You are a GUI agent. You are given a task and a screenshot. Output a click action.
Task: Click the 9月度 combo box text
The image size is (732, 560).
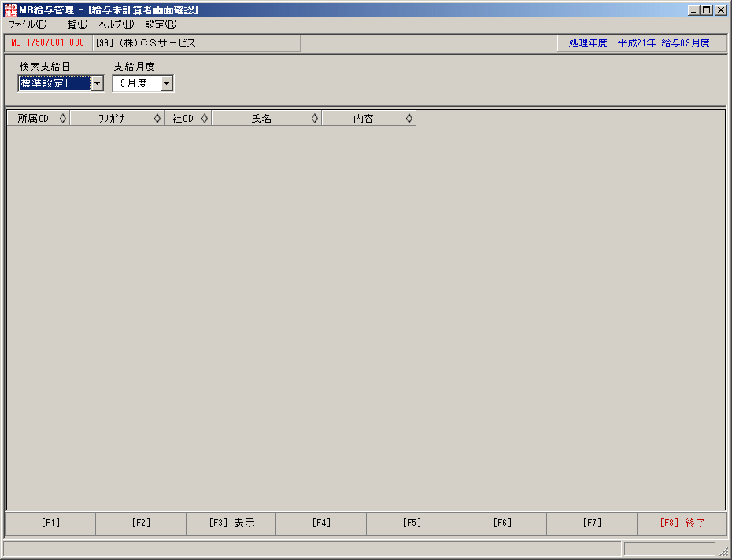(x=134, y=83)
